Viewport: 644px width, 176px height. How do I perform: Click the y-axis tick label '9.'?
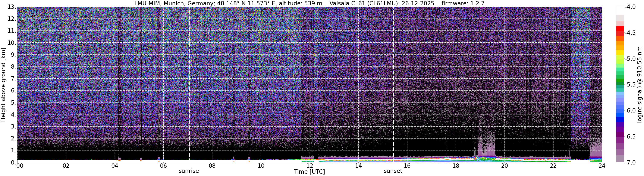pos(13,55)
